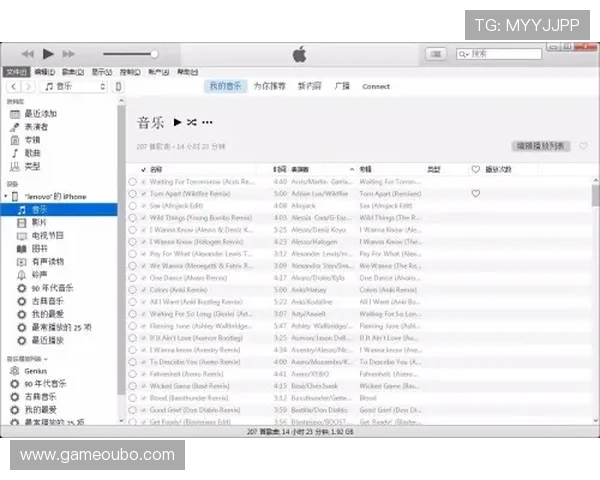Open the 文件 menu
The height and width of the screenshot is (480, 600).
16,72
